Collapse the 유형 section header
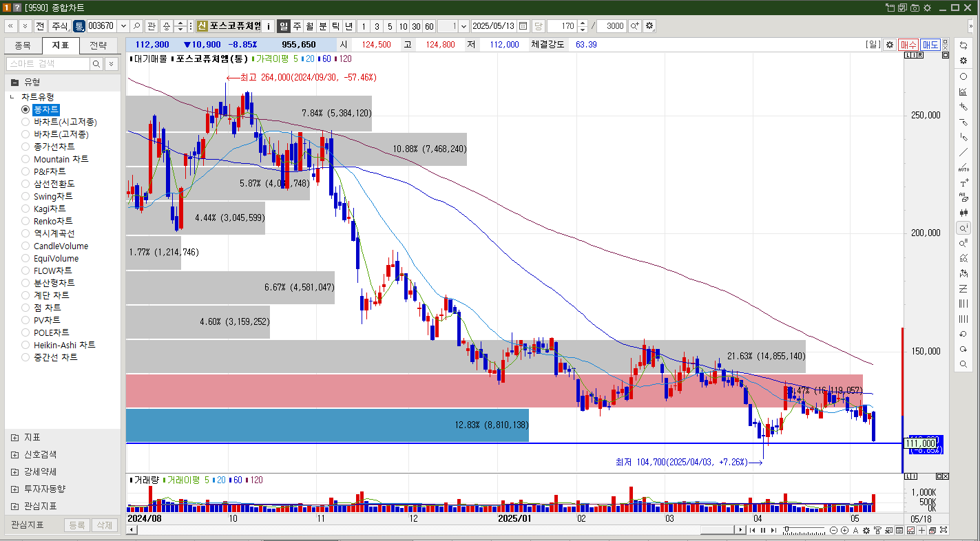 coord(63,81)
